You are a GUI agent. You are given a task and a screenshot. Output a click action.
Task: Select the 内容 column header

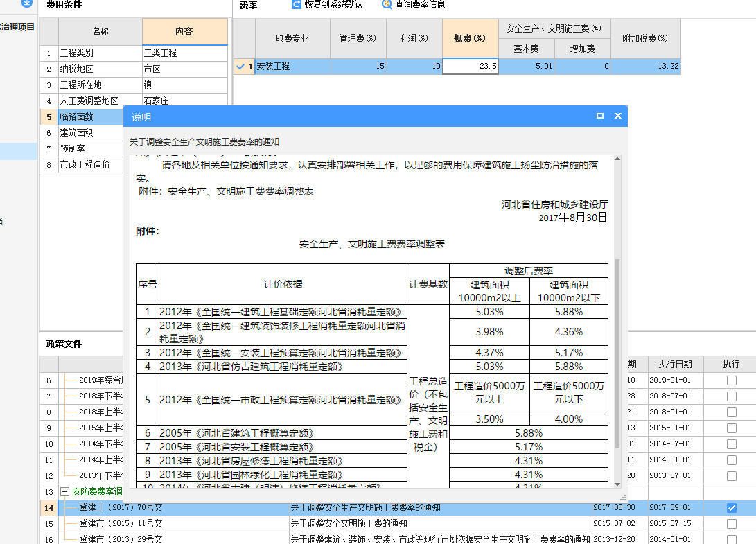[x=184, y=31]
